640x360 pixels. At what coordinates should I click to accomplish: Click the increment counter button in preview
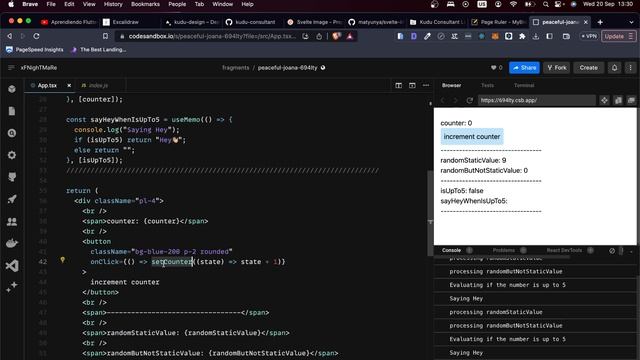coord(472,137)
